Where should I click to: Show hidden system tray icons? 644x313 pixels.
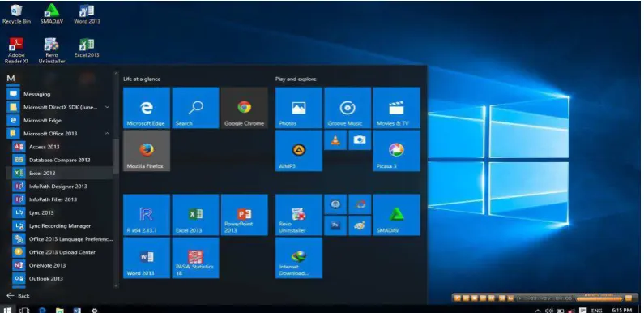[x=537, y=310]
